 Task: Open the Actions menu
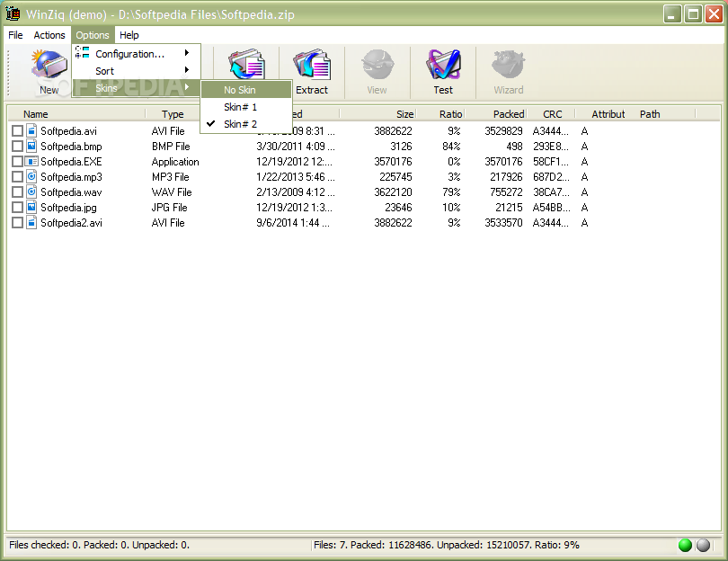pos(49,35)
